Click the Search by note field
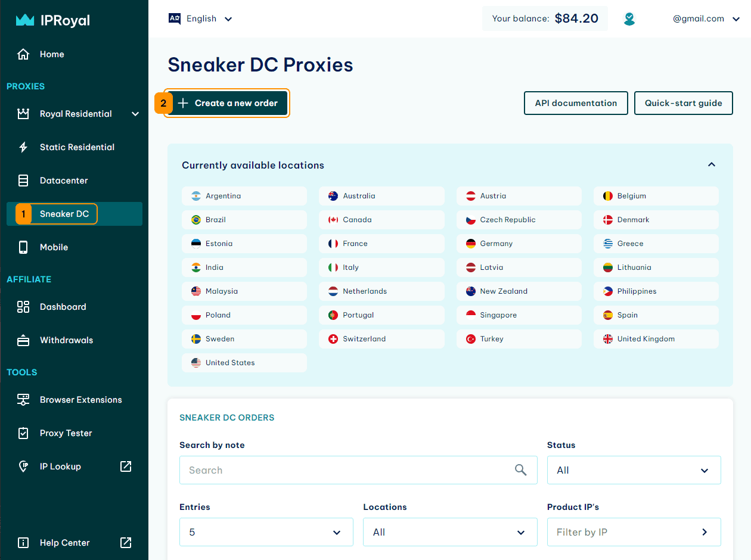Viewport: 751px width, 560px height. pyautogui.click(x=358, y=470)
